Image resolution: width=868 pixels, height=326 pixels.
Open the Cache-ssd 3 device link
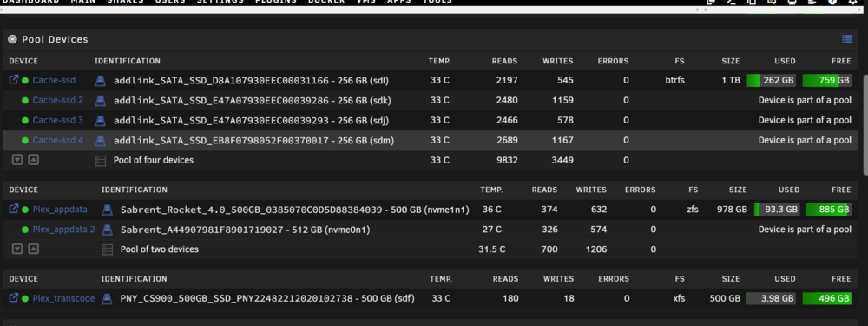tap(57, 120)
